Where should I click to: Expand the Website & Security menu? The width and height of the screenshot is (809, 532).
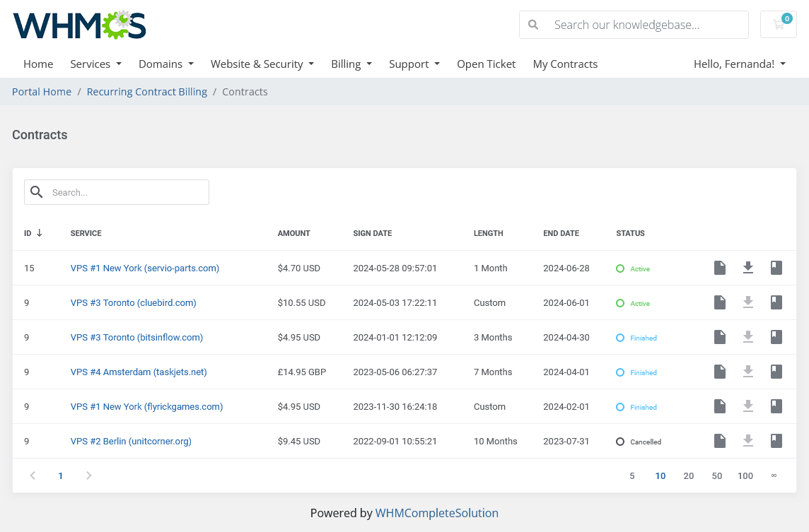click(x=262, y=64)
